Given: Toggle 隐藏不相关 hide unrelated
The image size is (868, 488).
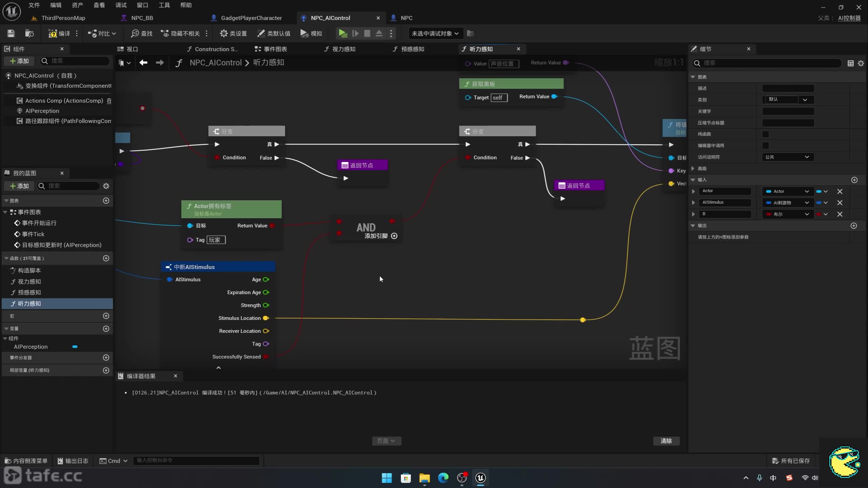Looking at the screenshot, I should point(180,33).
